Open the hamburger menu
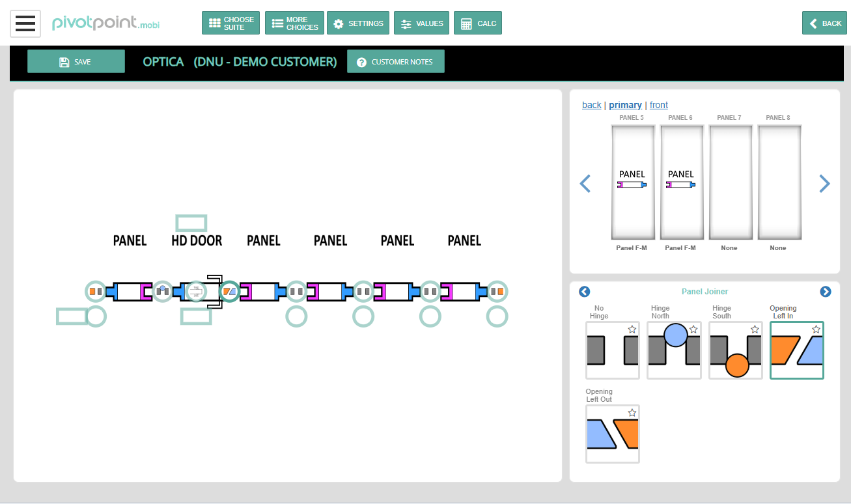Image resolution: width=851 pixels, height=504 pixels. click(x=25, y=23)
